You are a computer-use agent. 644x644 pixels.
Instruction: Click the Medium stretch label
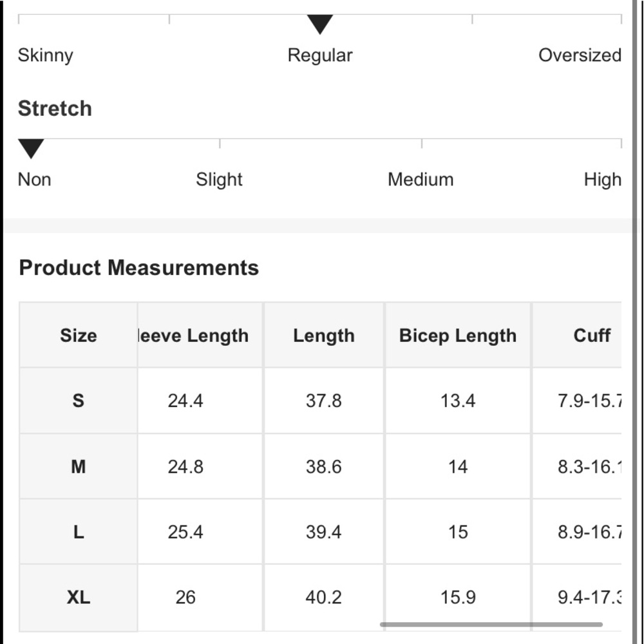(x=421, y=180)
